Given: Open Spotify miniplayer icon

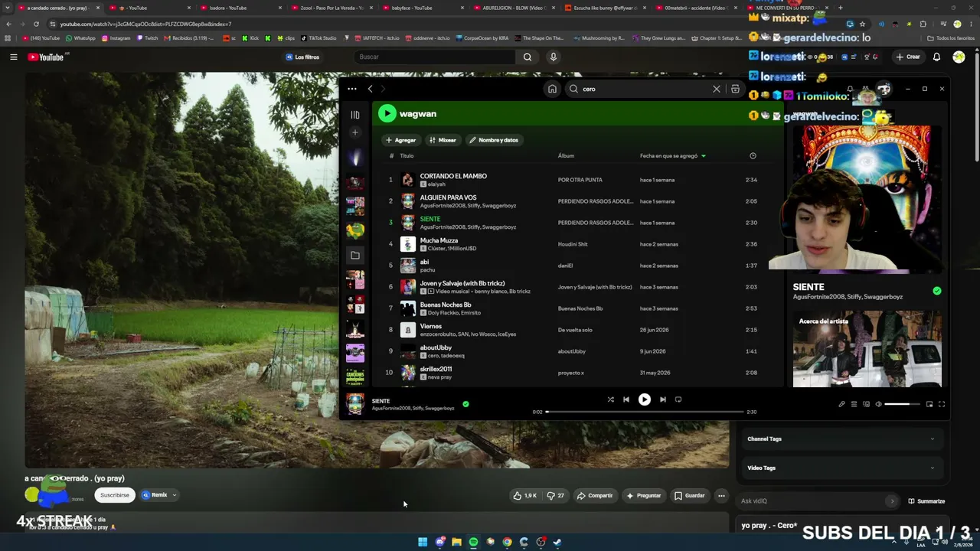Looking at the screenshot, I should pyautogui.click(x=929, y=404).
